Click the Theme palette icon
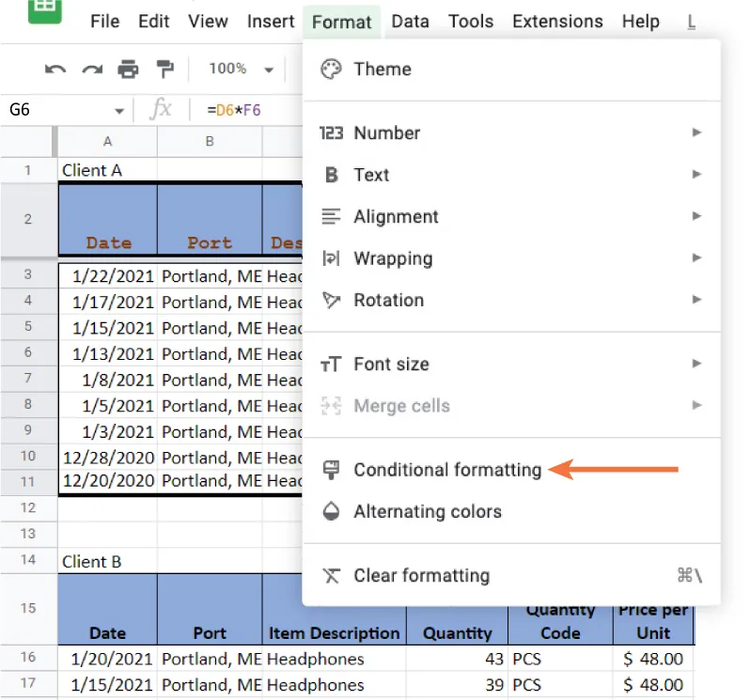The width and height of the screenshot is (750, 700). pos(331,69)
